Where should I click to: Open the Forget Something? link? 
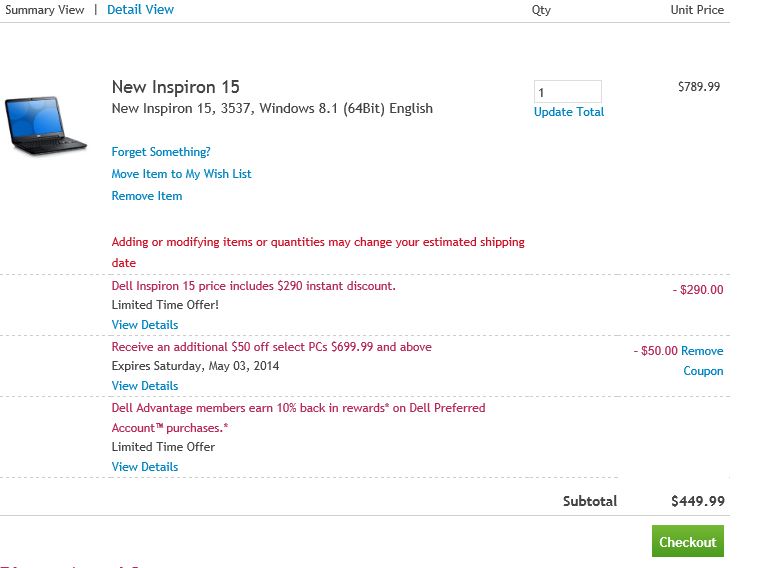click(x=161, y=152)
